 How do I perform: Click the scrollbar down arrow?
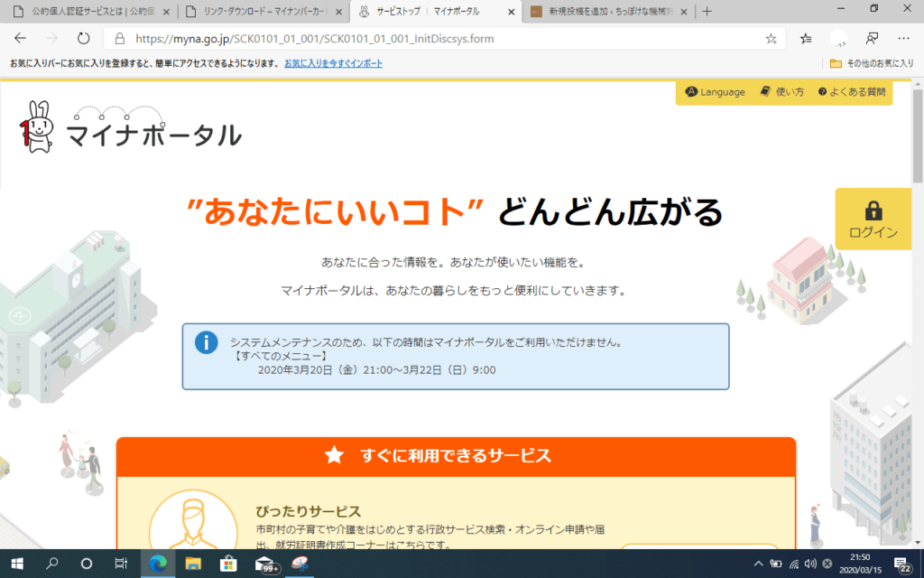pos(918,543)
